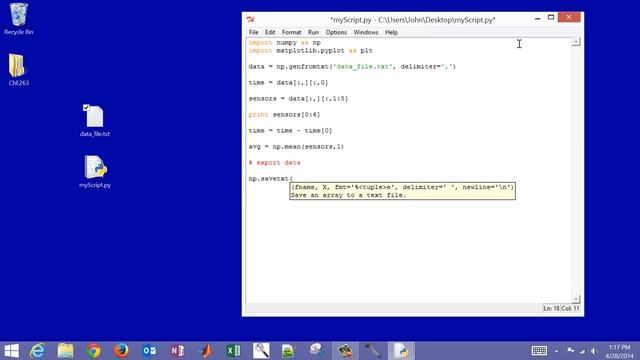The height and width of the screenshot is (360, 640).
Task: Select the ChE263 folder on desktop
Action: (18, 69)
